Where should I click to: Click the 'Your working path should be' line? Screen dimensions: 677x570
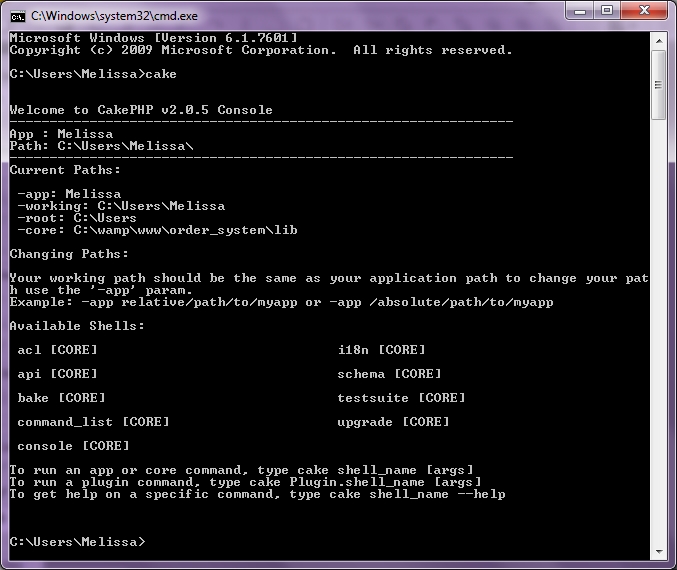point(329,278)
